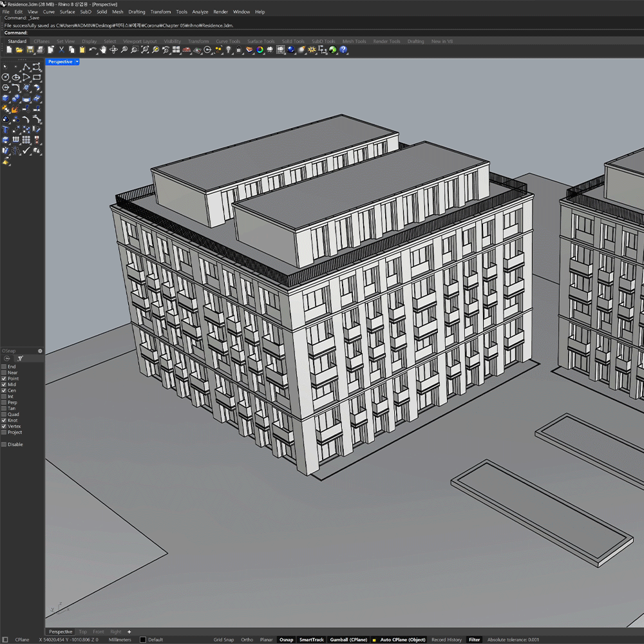Open the Transform menu
Screen dimensions: 644x644
coord(160,12)
